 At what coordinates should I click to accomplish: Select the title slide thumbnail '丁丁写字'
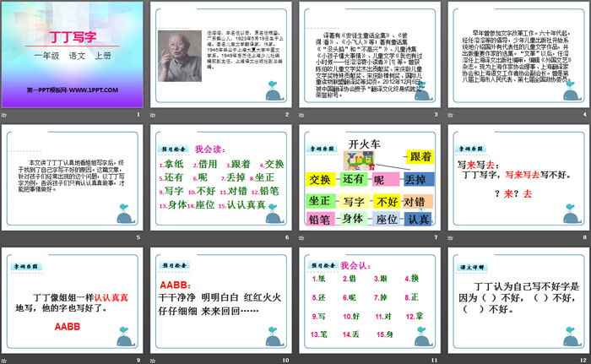[73, 55]
